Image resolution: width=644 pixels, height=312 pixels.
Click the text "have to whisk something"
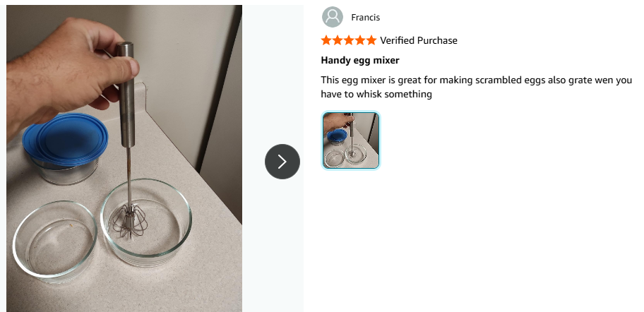pyautogui.click(x=376, y=94)
